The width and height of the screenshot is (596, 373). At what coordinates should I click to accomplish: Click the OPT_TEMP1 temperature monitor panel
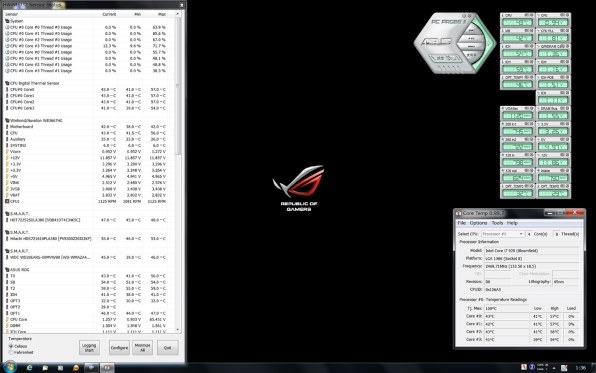[x=517, y=83]
